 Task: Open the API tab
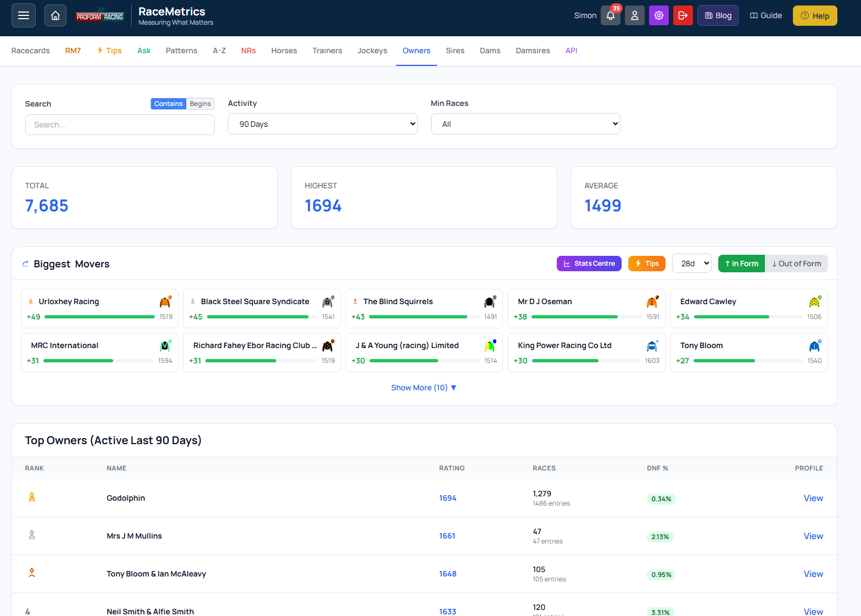[x=571, y=51]
